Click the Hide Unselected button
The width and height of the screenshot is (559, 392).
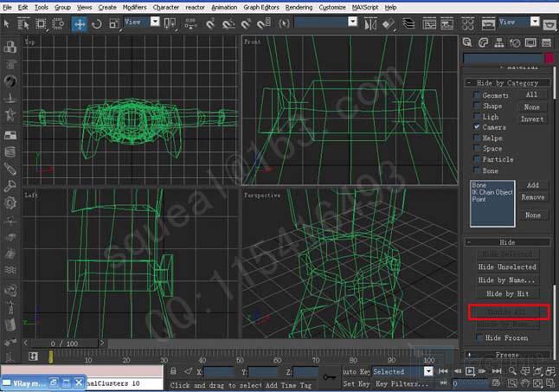[x=507, y=267]
